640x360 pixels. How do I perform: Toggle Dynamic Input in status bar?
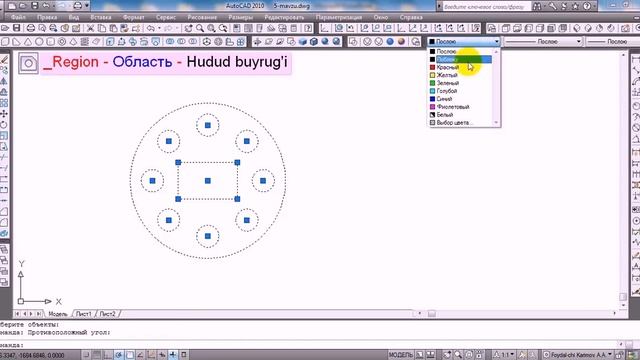[x=162, y=355]
